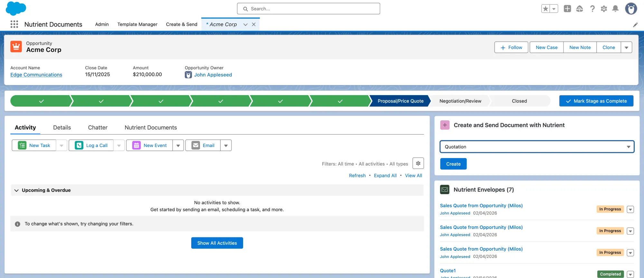Open Global Actions plus icon
This screenshot has width=644, height=278.
pos(567,9)
